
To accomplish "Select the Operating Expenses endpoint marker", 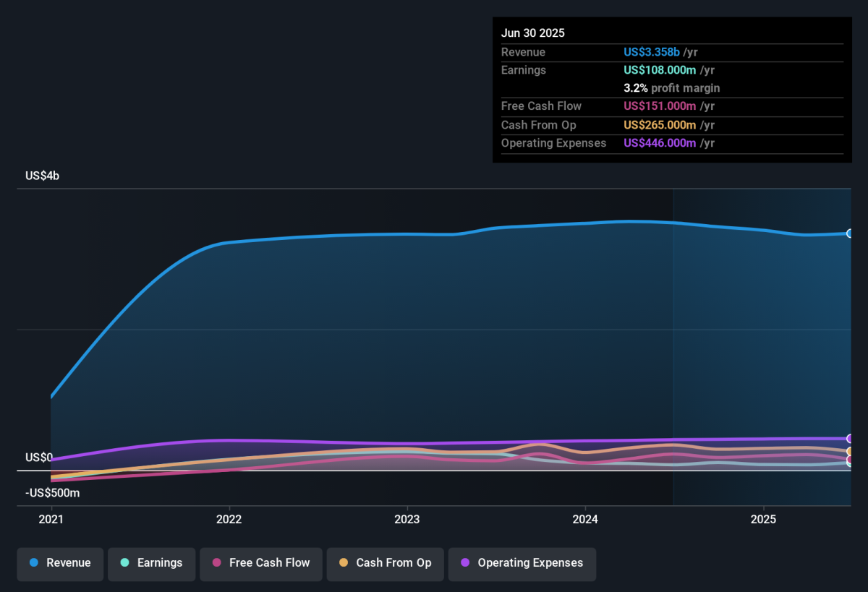I will click(851, 439).
